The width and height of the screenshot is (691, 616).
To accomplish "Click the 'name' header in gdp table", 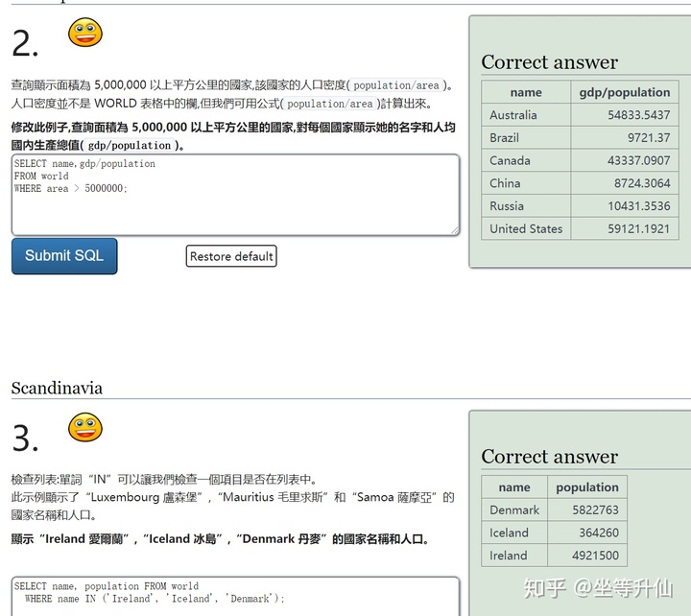I will point(526,92).
